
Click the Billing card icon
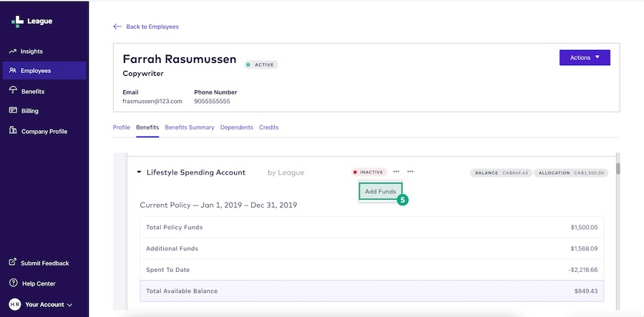13,110
